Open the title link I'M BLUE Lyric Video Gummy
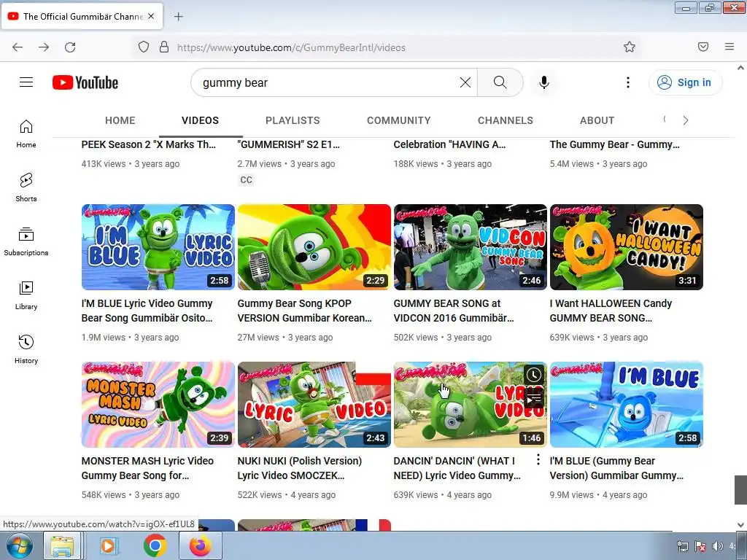 (x=147, y=311)
